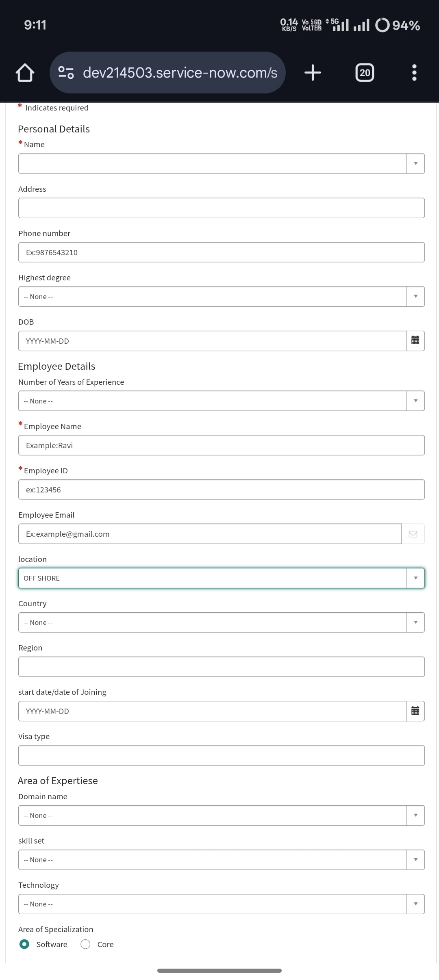Viewport: 439px width, 980px height.
Task: Open the tab switcher showing 20 tabs
Action: click(365, 73)
